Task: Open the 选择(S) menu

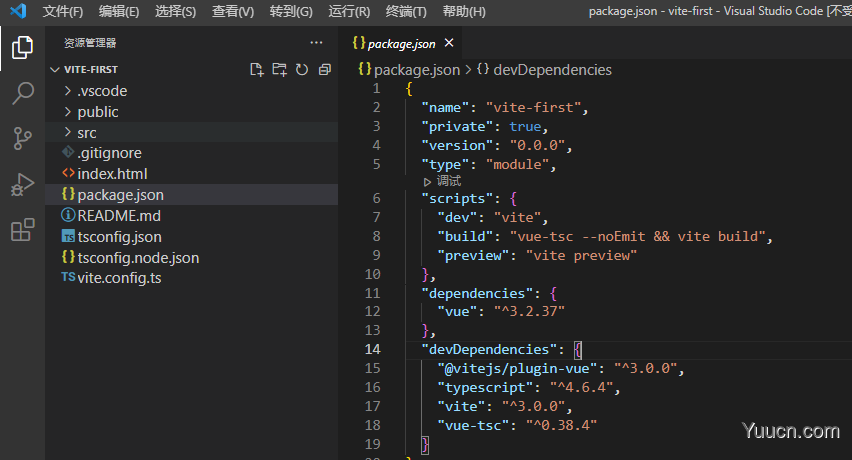Action: pos(175,11)
